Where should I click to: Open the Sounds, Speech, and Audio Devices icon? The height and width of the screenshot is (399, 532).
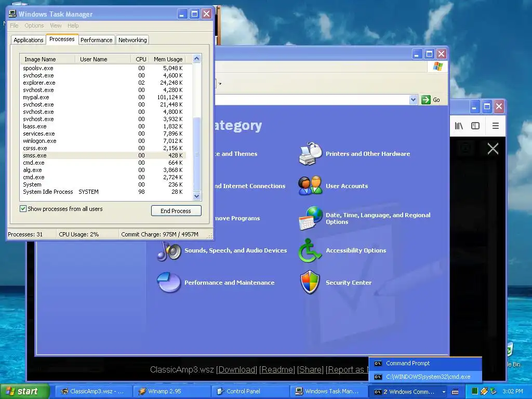pos(169,251)
